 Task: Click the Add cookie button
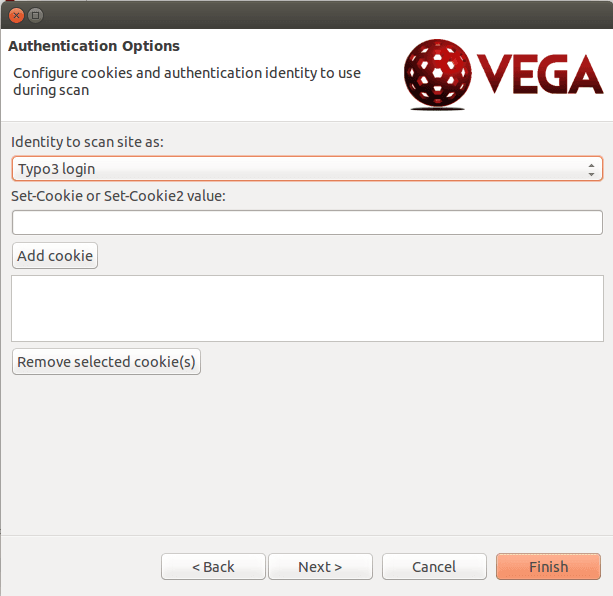[55, 256]
